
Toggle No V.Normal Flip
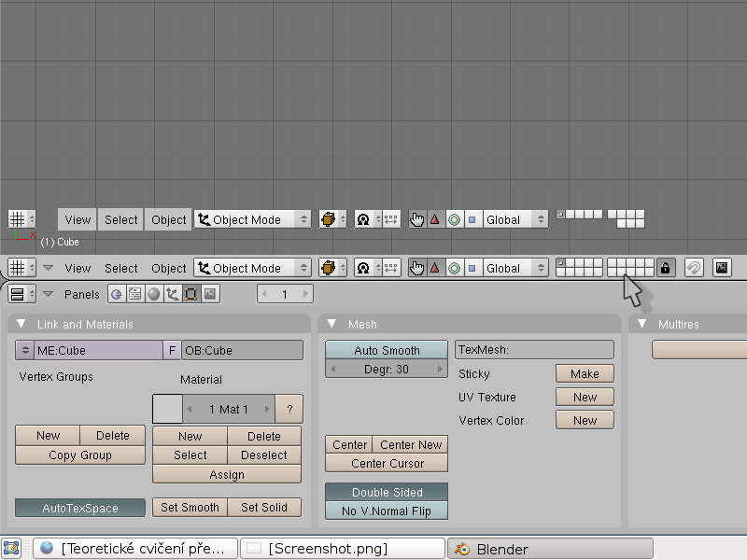(387, 511)
